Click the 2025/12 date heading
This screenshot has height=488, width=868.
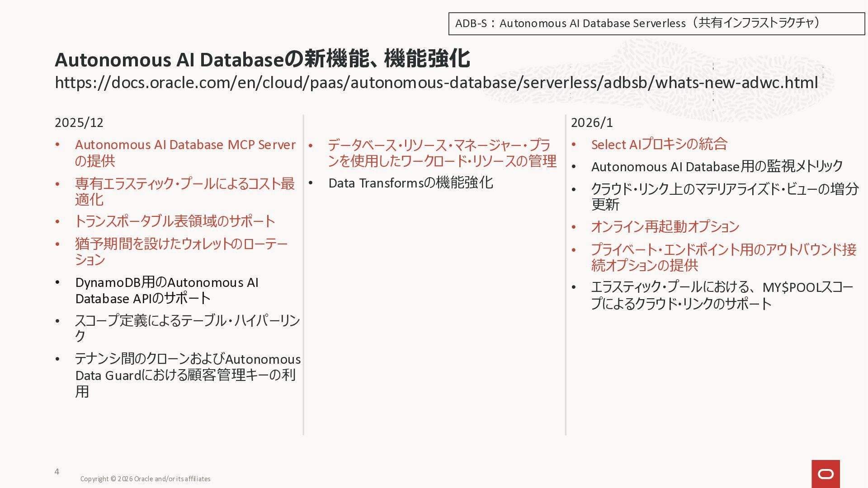click(x=79, y=122)
